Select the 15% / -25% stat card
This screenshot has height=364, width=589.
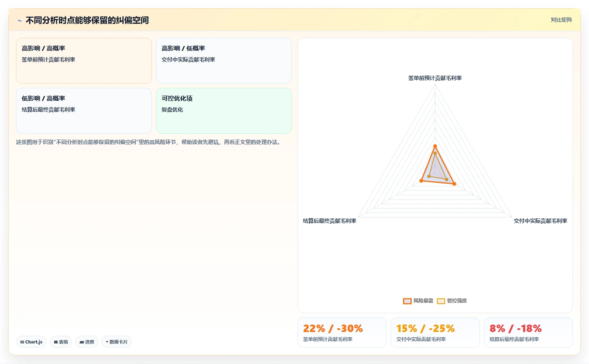pyautogui.click(x=435, y=332)
